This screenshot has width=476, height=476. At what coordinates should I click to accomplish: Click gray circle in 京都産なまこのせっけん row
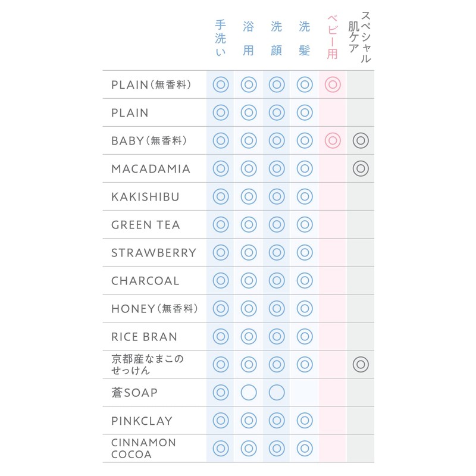coord(361,364)
